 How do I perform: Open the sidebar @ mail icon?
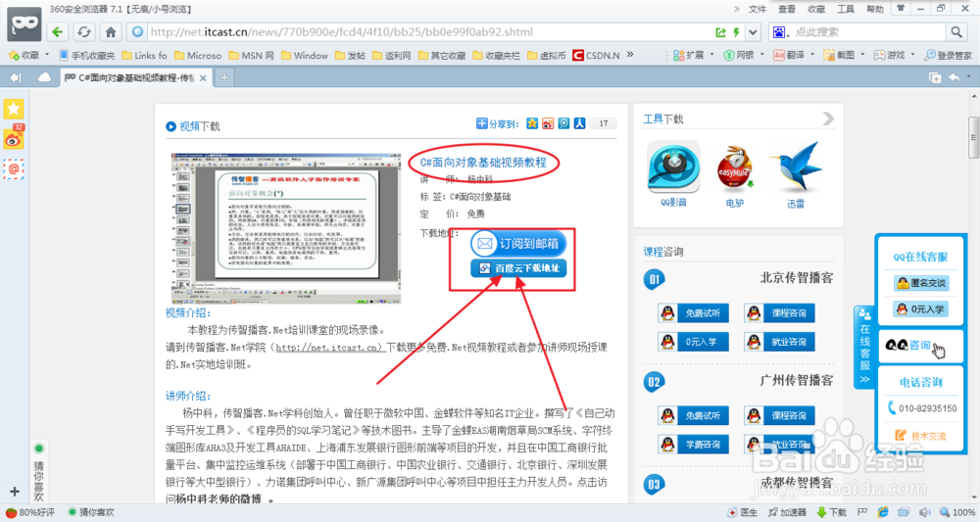pyautogui.click(x=13, y=168)
